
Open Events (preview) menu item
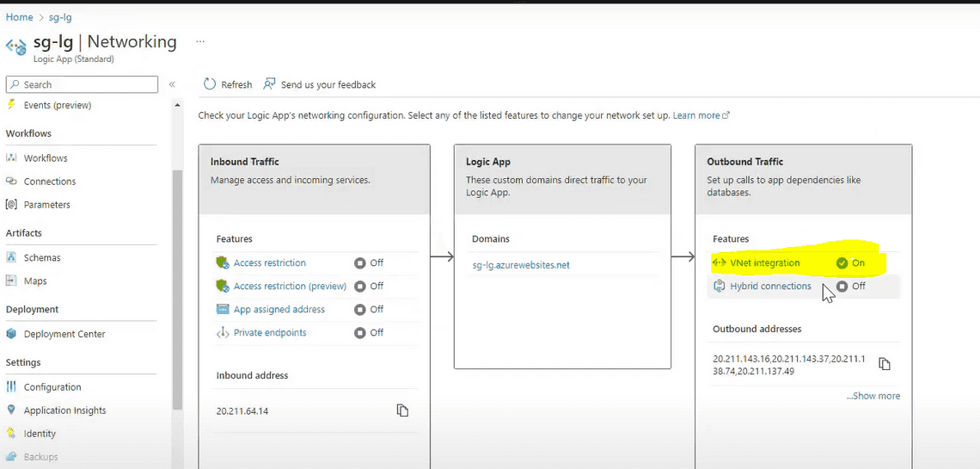(x=57, y=105)
